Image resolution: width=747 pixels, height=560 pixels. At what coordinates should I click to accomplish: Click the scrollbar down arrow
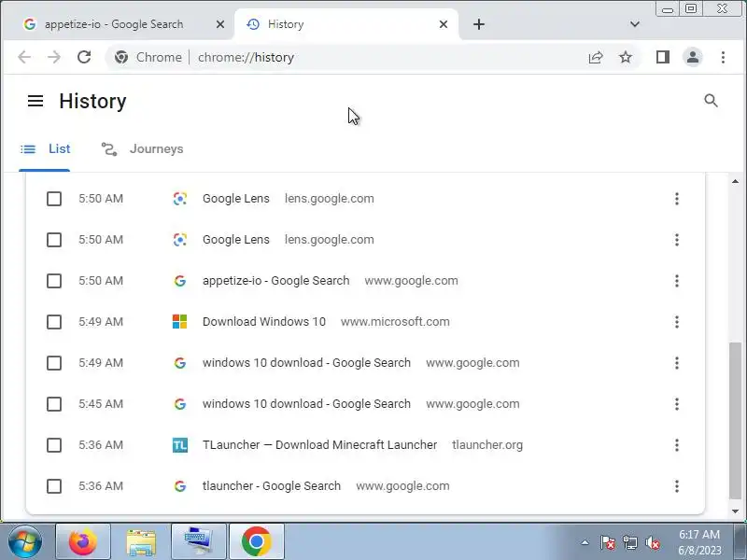point(735,511)
